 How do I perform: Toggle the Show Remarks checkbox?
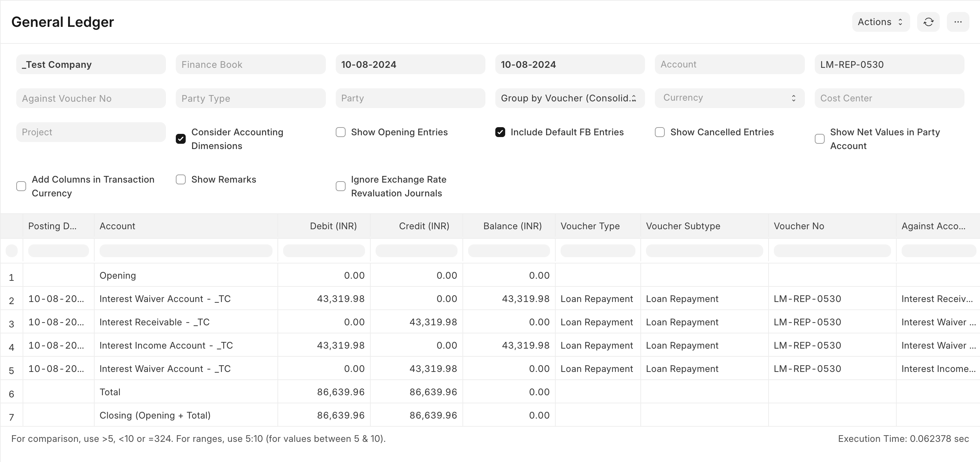point(181,179)
